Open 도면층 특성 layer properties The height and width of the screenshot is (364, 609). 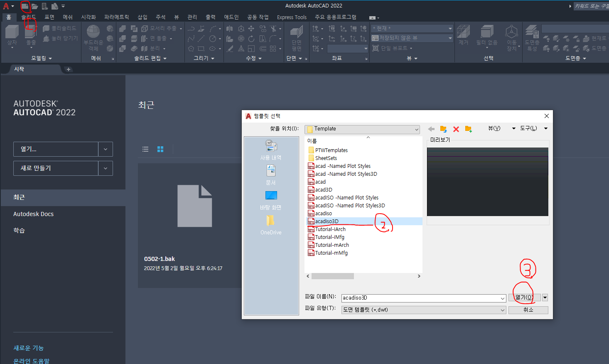click(x=532, y=37)
